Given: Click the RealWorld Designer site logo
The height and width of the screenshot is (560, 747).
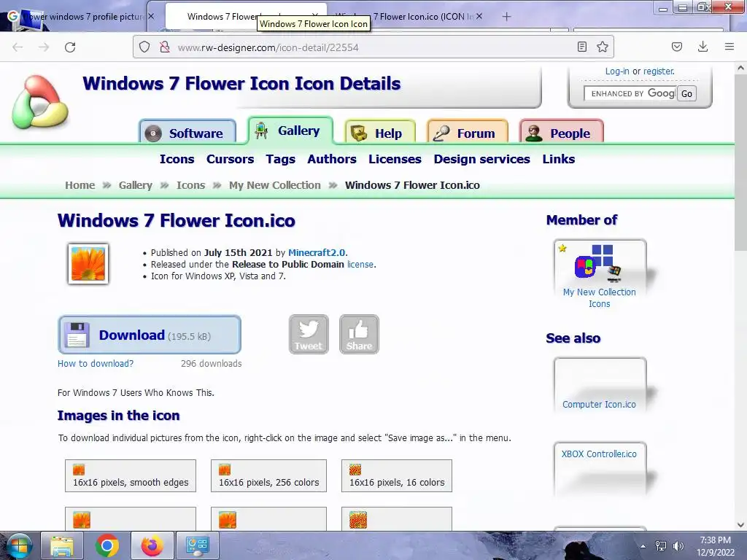Looking at the screenshot, I should [40, 101].
